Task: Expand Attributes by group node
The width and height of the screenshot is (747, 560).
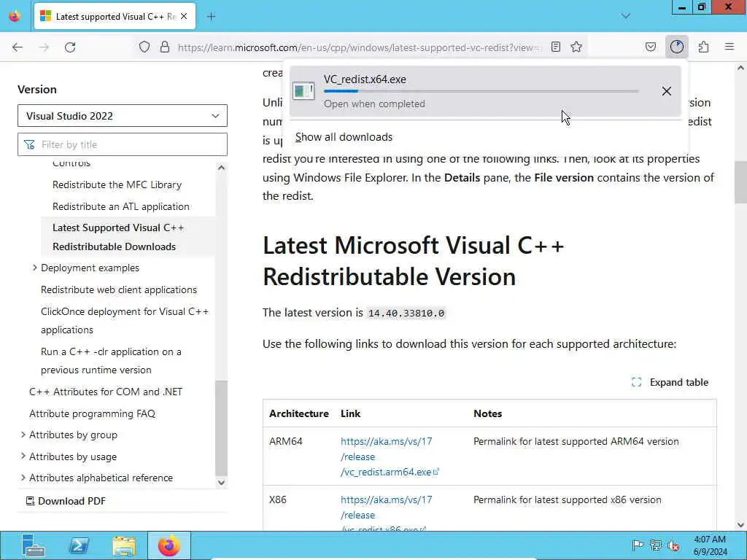Action: tap(23, 435)
